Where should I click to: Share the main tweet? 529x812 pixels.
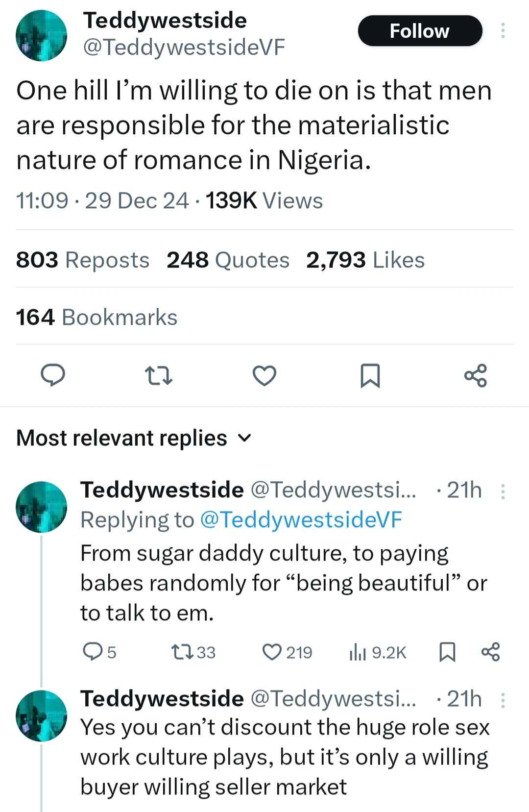475,376
